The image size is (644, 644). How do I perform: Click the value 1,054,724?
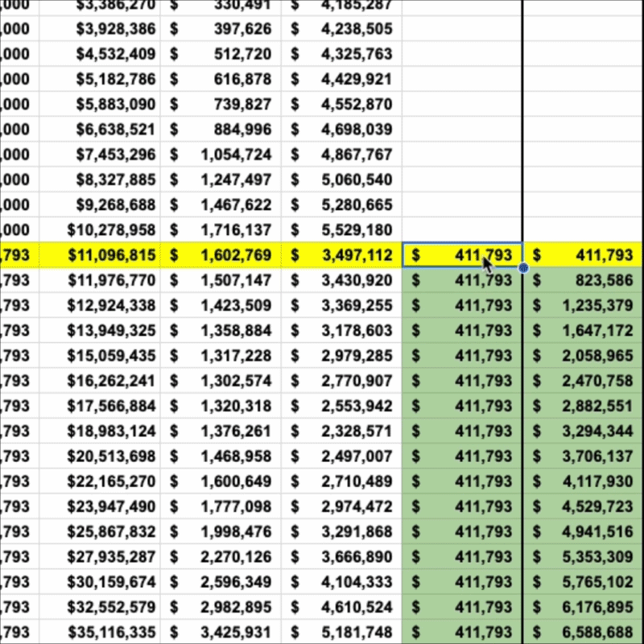tap(221, 155)
